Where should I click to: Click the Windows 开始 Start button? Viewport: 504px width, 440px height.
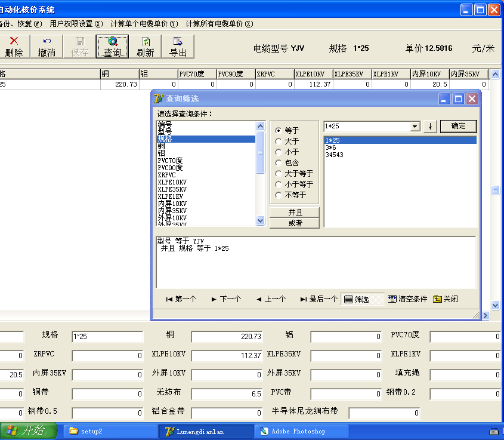click(28, 431)
